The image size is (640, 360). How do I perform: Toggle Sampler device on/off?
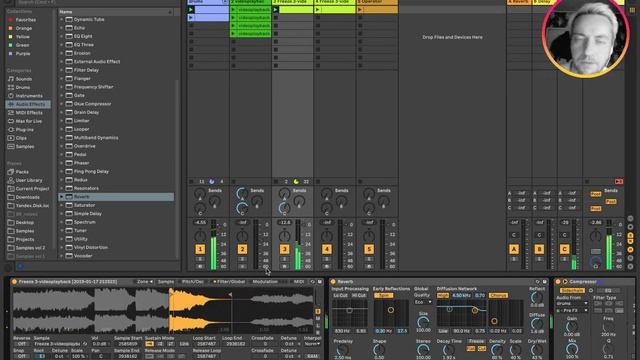(14, 282)
